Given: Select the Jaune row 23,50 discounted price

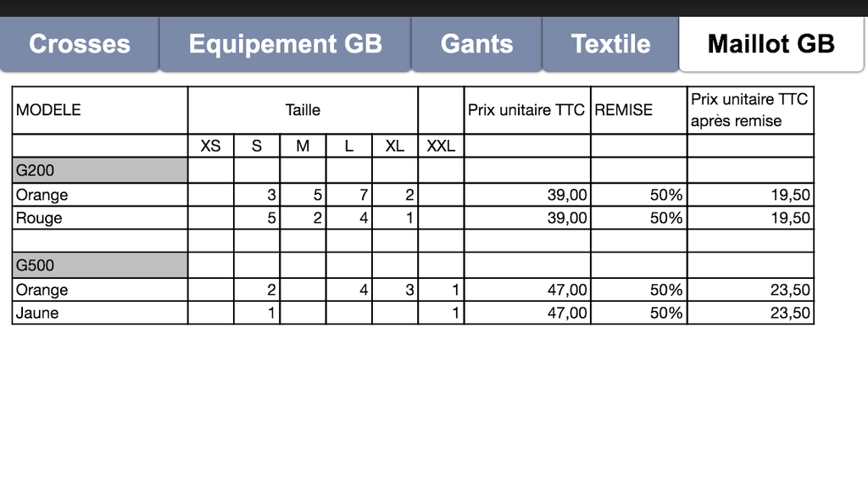Looking at the screenshot, I should (750, 313).
